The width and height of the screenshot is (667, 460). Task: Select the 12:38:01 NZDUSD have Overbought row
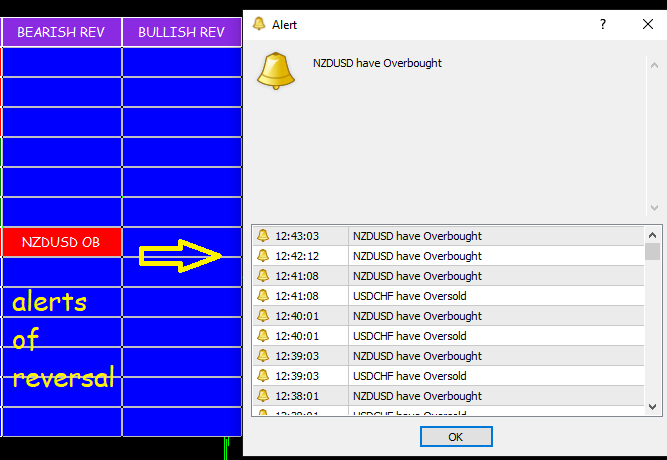click(x=448, y=396)
